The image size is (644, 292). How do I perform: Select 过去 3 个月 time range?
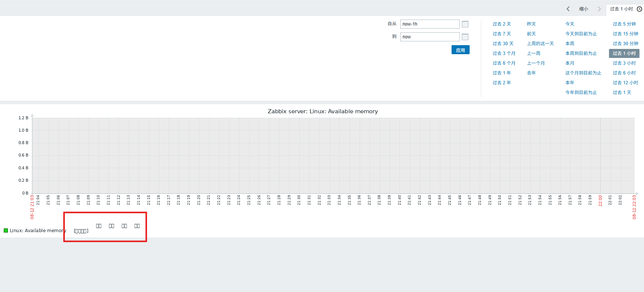click(504, 53)
